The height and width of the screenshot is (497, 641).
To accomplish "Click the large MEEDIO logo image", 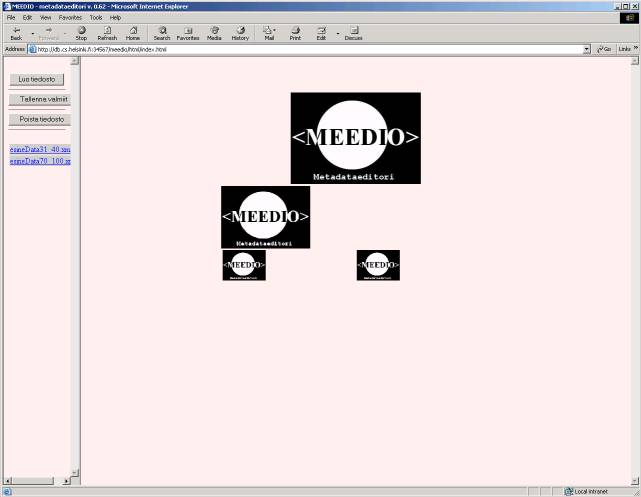I will 355,138.
